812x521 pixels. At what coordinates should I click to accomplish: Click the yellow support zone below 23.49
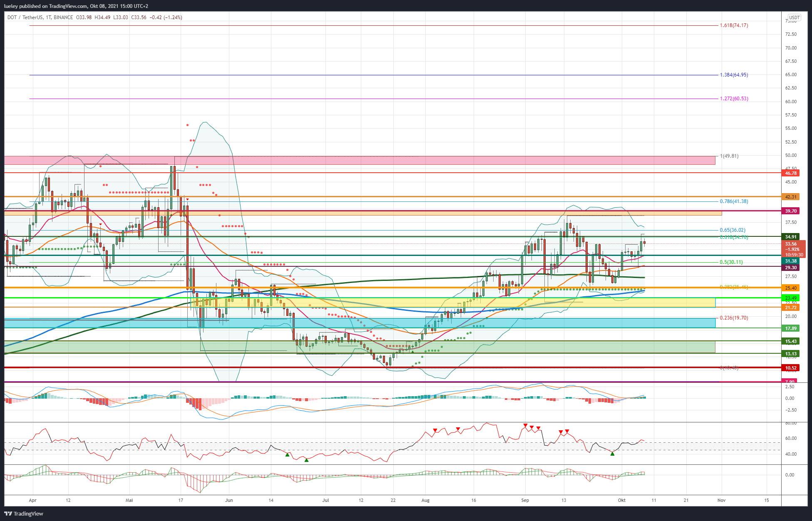(454, 303)
